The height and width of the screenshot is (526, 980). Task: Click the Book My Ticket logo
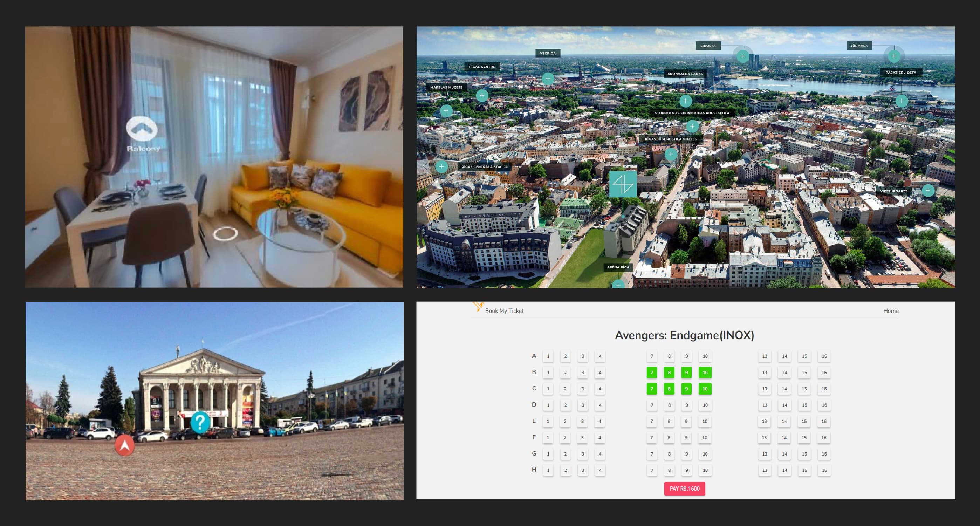(479, 306)
